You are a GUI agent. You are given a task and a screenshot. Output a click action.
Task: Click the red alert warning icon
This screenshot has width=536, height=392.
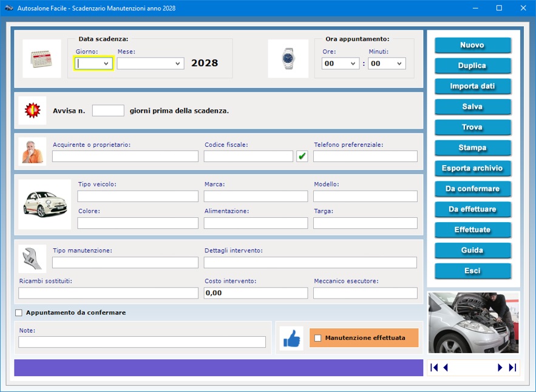pyautogui.click(x=32, y=110)
